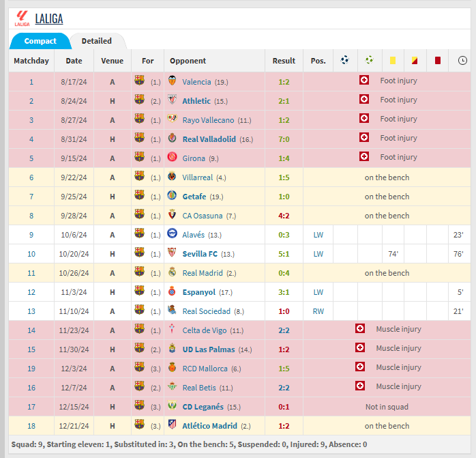This screenshot has height=458, width=476.
Task: Open the 5:1 result against Sevilla FC
Action: point(284,254)
